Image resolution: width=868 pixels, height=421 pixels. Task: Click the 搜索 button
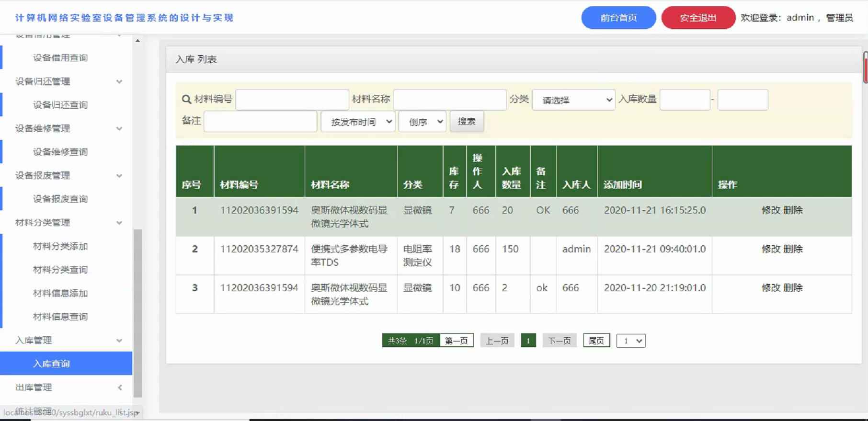point(467,122)
